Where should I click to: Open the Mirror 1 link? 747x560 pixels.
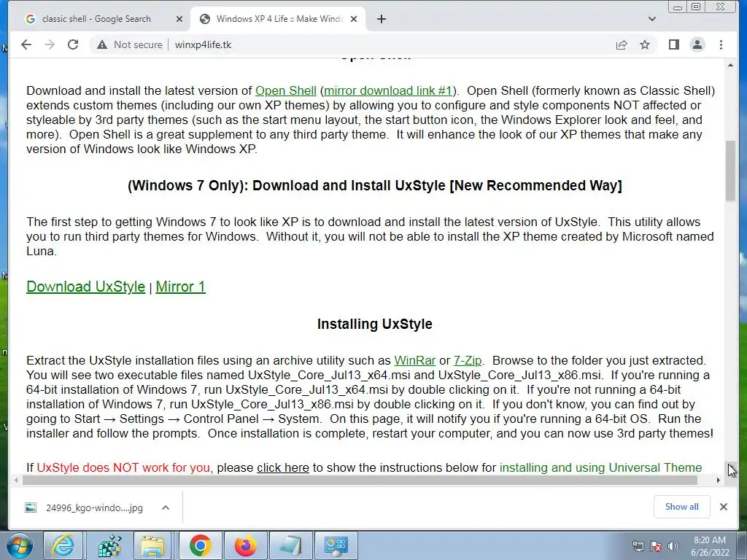[x=181, y=287]
